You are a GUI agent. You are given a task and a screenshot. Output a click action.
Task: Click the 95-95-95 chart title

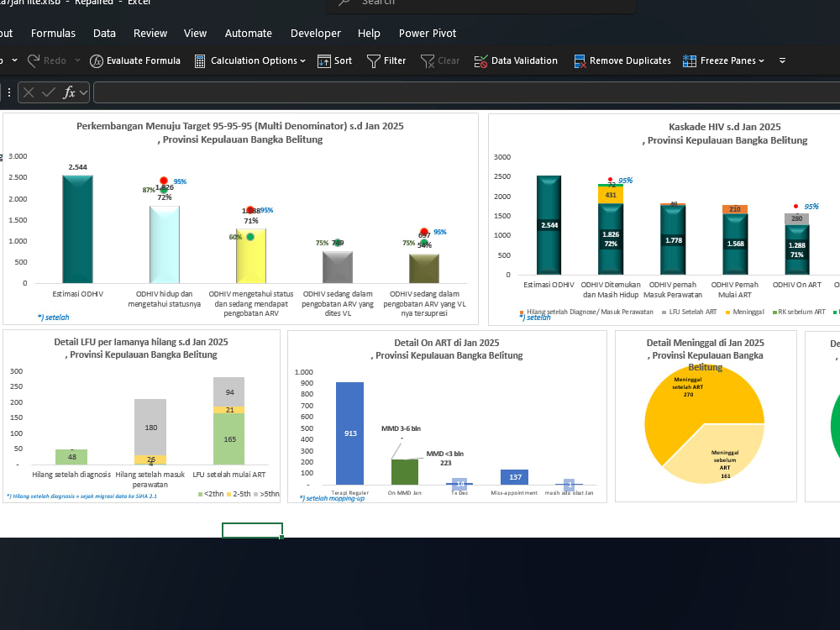point(240,133)
